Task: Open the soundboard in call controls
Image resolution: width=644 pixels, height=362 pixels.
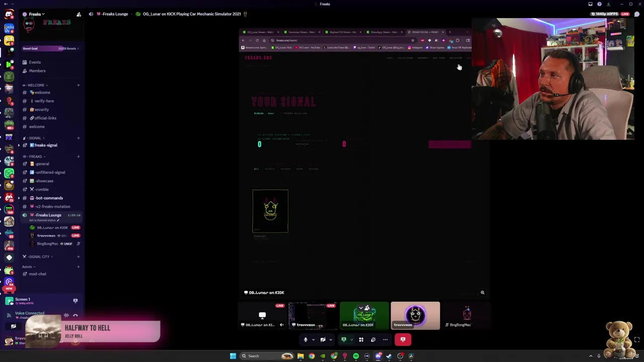Action: [x=373, y=339]
